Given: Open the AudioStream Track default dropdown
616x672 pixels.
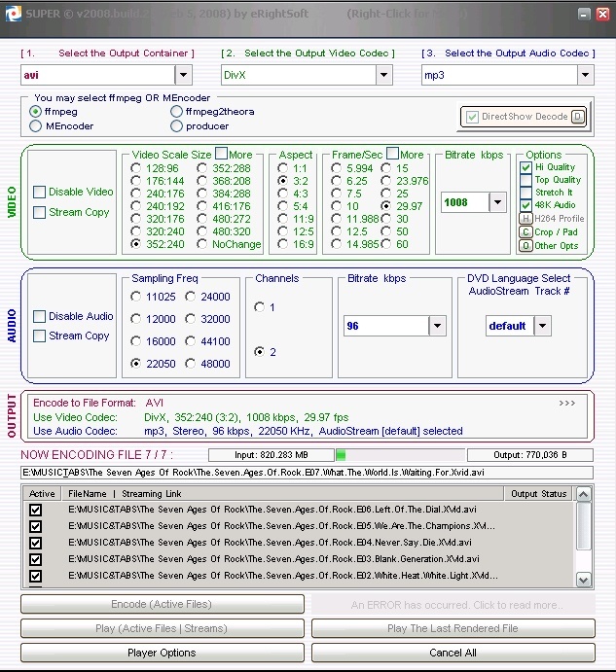Looking at the screenshot, I should pyautogui.click(x=543, y=326).
